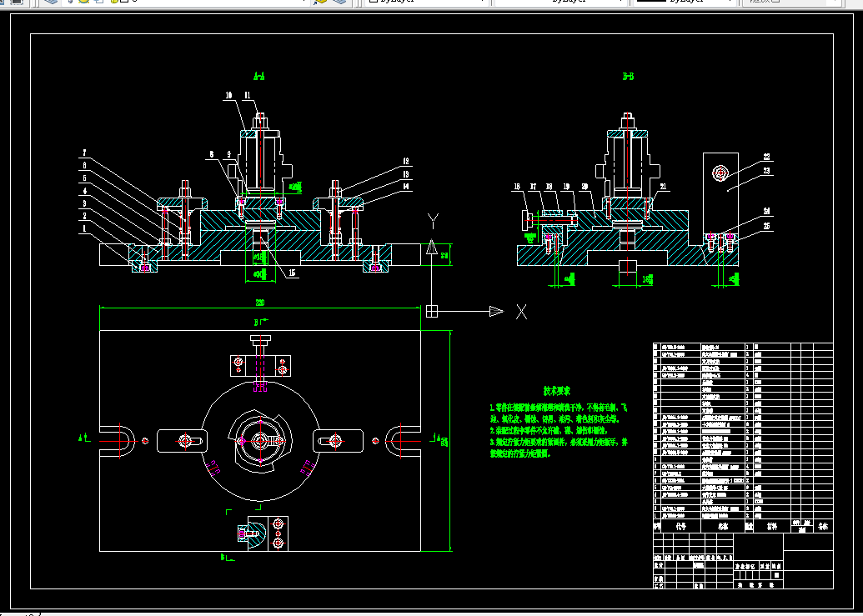Select part callout number 22 in B-B view
The image size is (863, 616).
(x=766, y=157)
